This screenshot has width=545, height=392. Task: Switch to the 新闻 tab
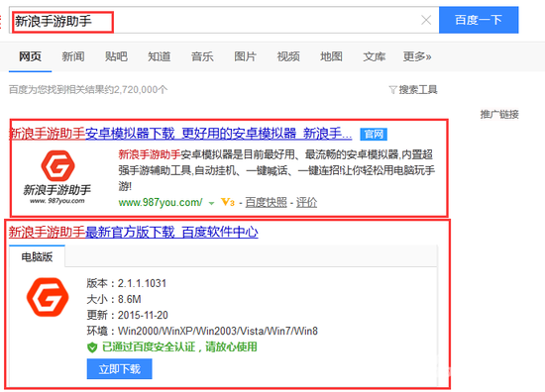[x=73, y=56]
